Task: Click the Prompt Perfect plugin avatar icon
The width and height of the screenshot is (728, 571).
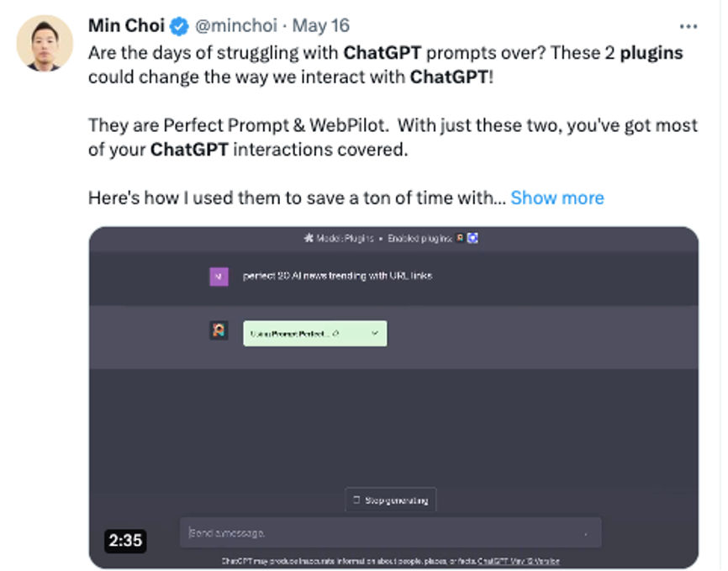Action: [219, 331]
